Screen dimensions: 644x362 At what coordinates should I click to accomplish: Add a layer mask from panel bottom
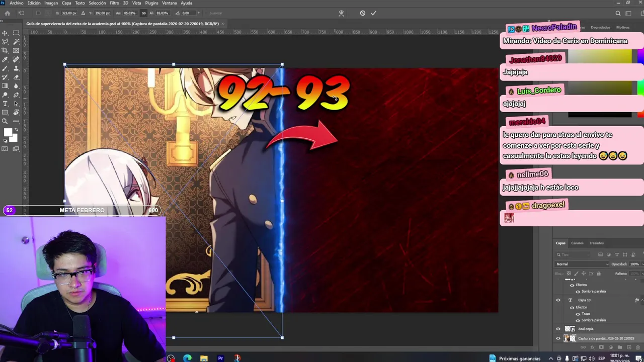click(601, 347)
